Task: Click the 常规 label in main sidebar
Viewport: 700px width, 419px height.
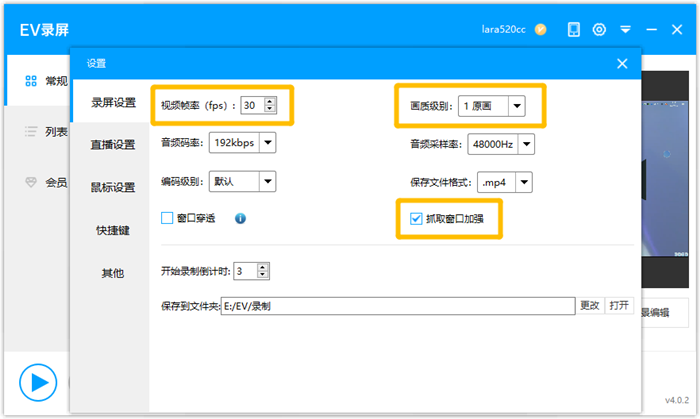Action: point(56,81)
